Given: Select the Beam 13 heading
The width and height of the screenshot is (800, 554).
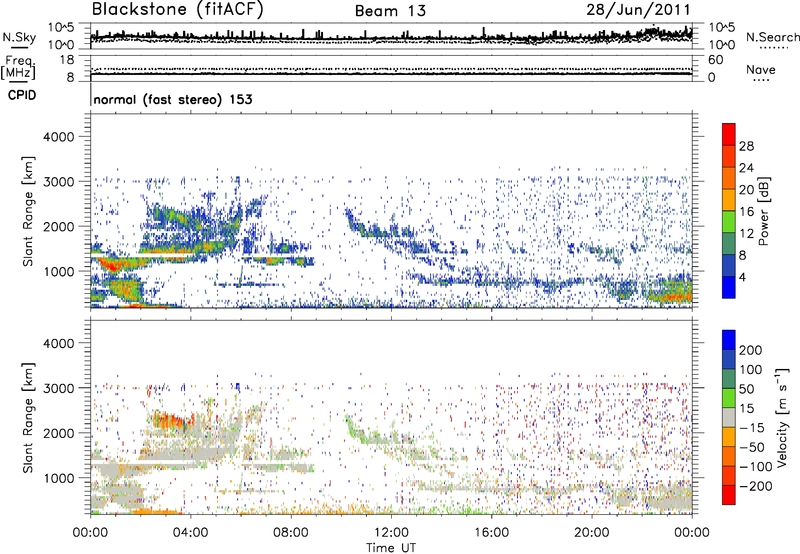Looking at the screenshot, I should 390,11.
